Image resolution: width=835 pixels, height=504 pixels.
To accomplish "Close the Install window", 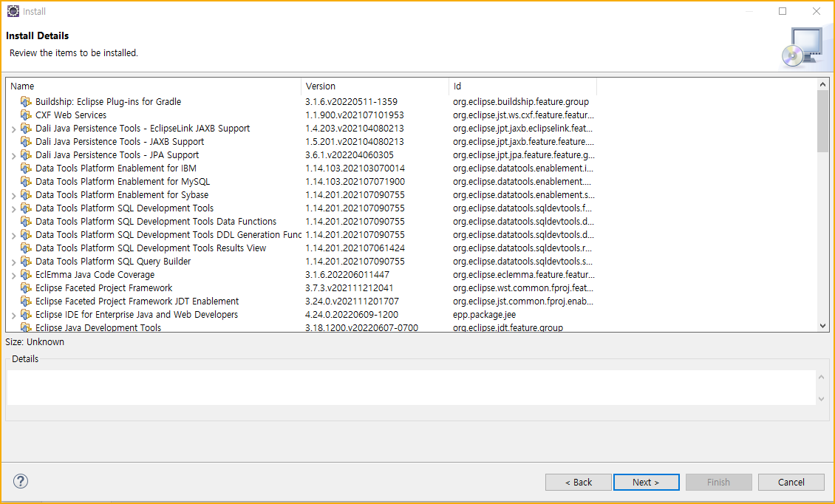I will click(817, 11).
